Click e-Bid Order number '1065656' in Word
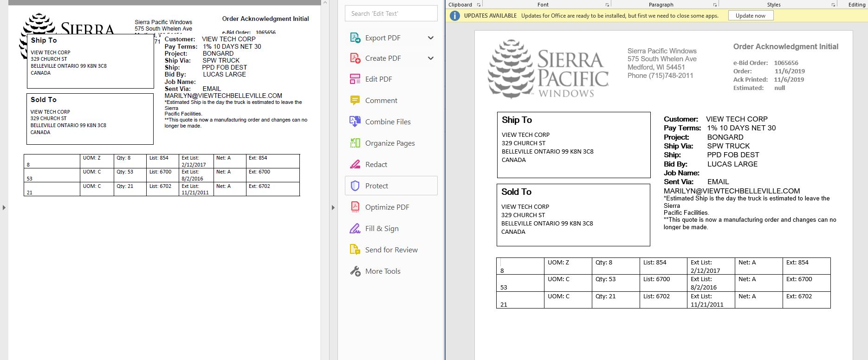 tap(786, 63)
